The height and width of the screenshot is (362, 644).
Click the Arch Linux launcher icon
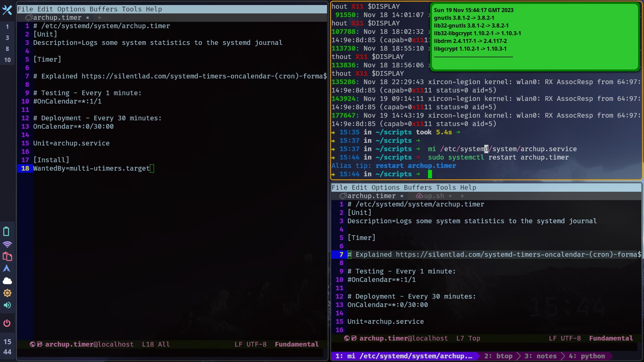click(7, 268)
